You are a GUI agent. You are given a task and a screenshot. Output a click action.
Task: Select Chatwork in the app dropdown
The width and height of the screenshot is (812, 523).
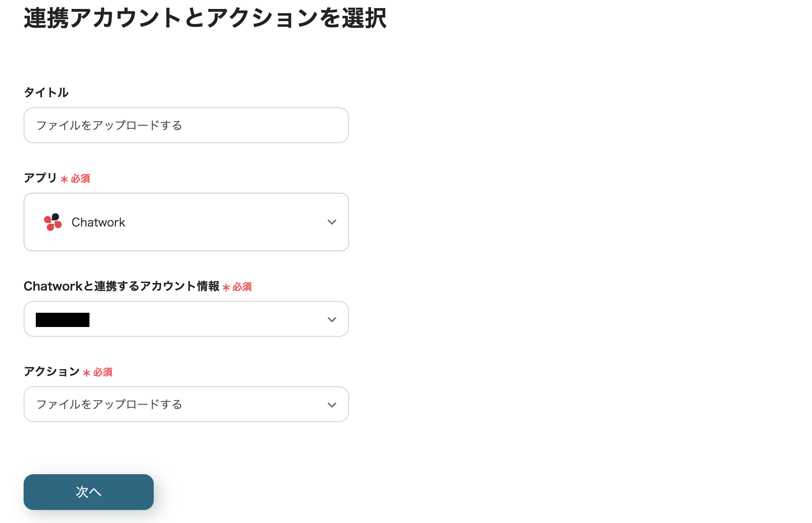click(98, 222)
